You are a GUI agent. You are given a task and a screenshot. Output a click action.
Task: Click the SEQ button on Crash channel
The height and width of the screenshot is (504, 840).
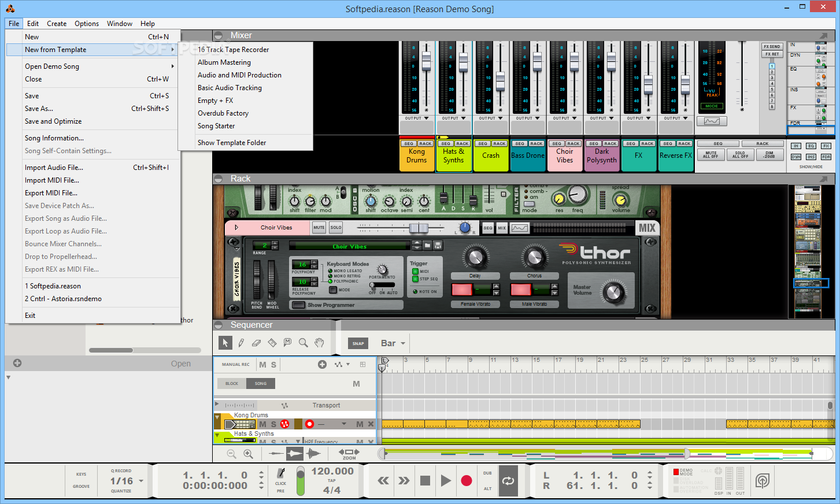tap(483, 143)
